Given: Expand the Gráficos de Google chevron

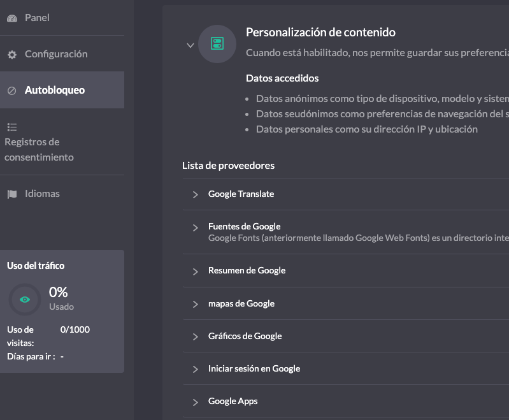Looking at the screenshot, I should [x=195, y=337].
